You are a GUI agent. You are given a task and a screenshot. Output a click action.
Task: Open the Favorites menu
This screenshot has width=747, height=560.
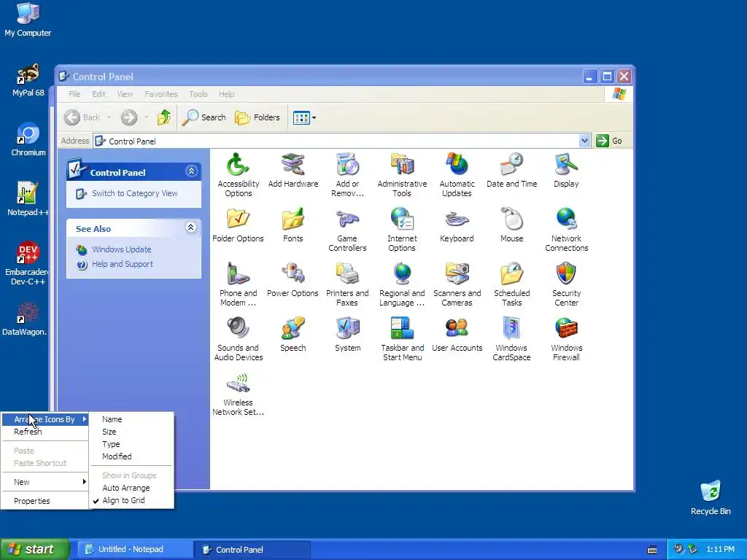pyautogui.click(x=161, y=94)
